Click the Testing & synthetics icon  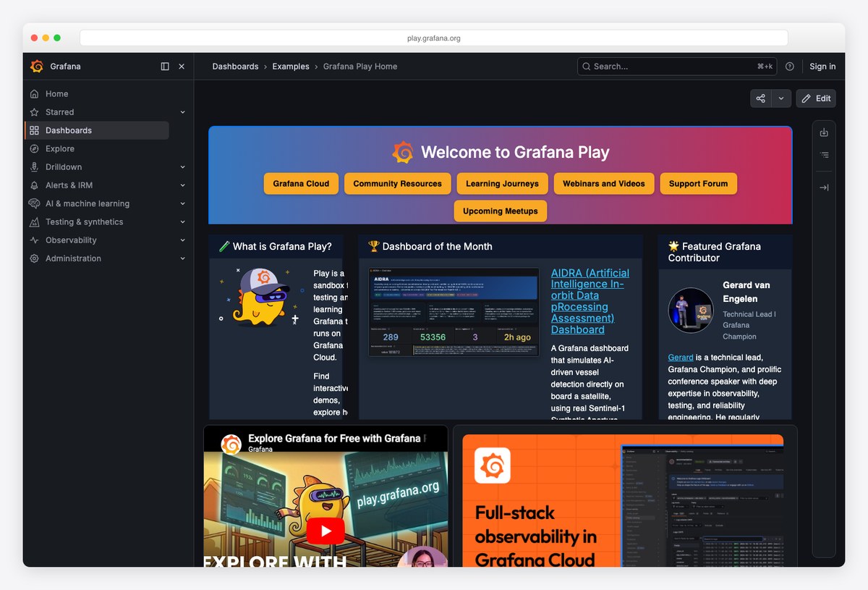tap(34, 222)
